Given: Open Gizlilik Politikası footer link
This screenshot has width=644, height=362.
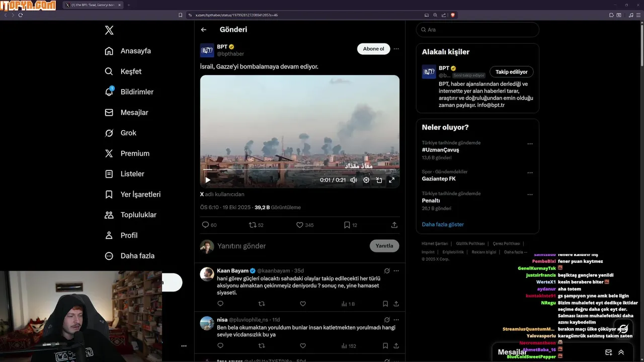Looking at the screenshot, I should pyautogui.click(x=470, y=243).
